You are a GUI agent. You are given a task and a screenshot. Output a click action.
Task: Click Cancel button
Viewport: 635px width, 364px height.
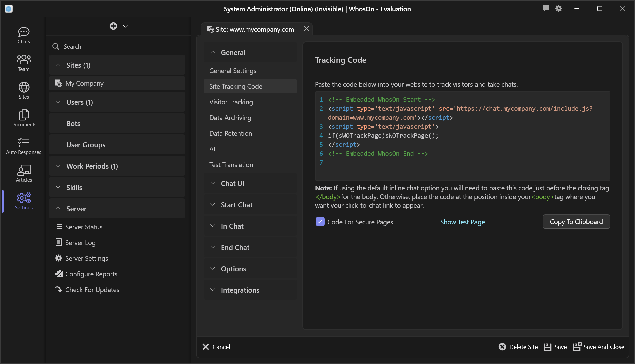[x=216, y=347]
